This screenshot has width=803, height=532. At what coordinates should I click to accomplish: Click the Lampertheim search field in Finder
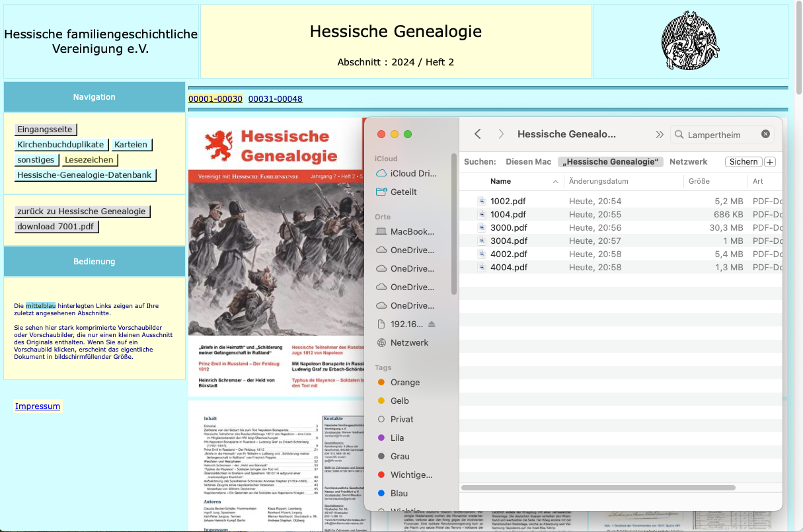[722, 134]
